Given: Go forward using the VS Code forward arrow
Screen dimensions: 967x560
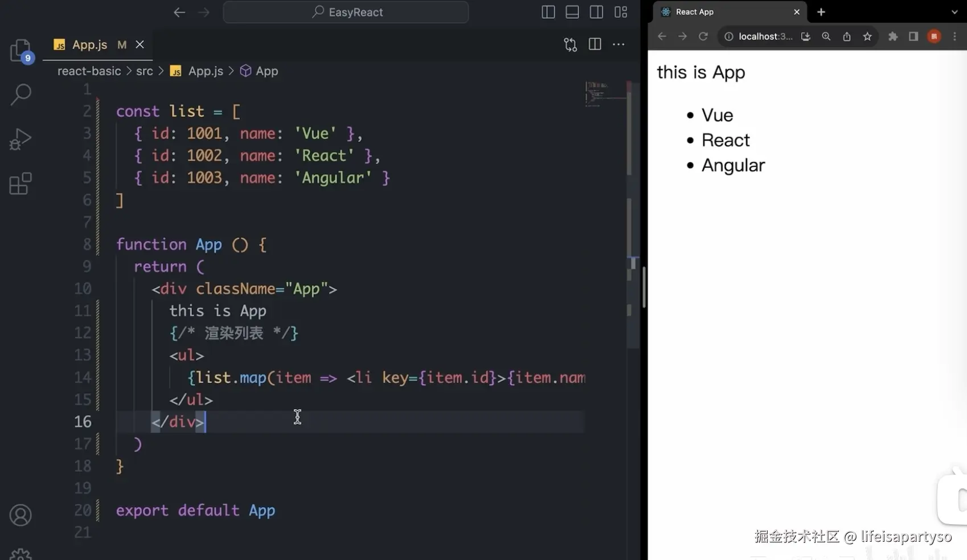Looking at the screenshot, I should tap(203, 12).
